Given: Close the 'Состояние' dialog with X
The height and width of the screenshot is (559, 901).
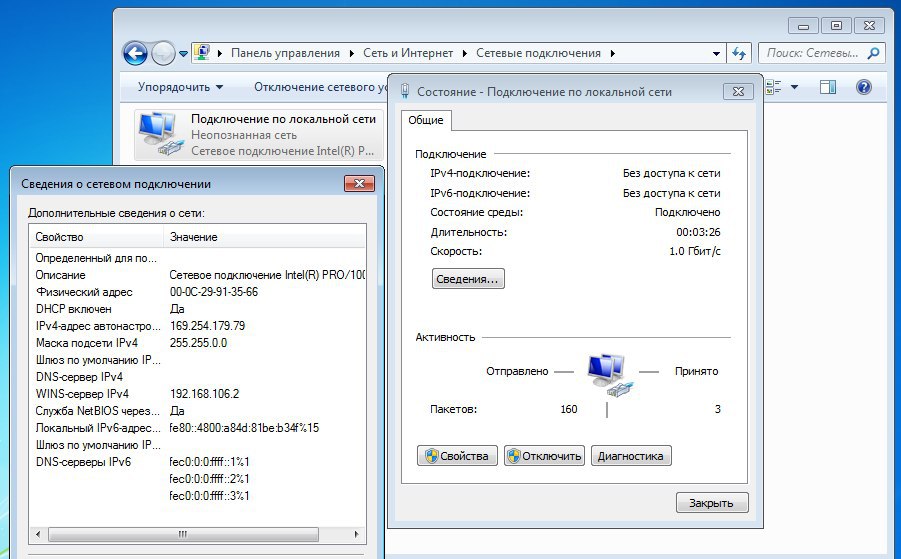Looking at the screenshot, I should coord(738,91).
